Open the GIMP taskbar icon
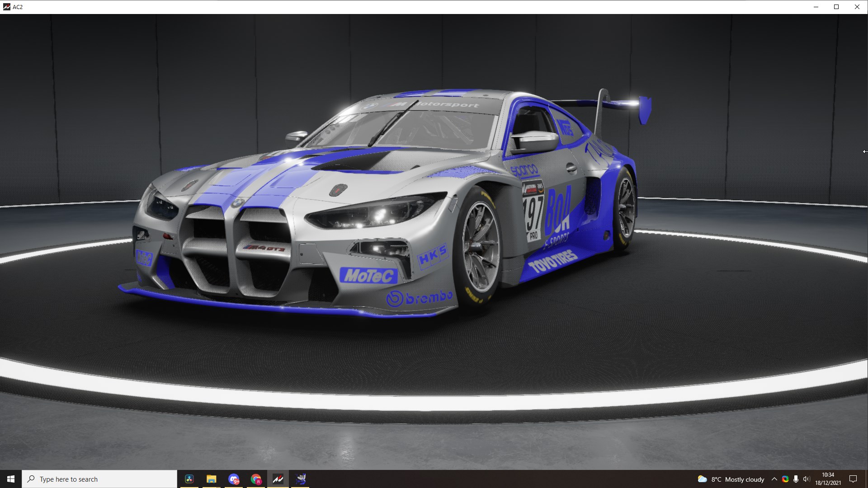The width and height of the screenshot is (868, 488). pos(301,479)
